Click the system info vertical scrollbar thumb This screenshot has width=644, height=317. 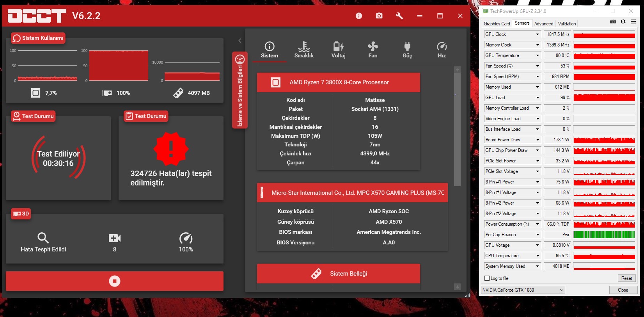[x=458, y=129]
